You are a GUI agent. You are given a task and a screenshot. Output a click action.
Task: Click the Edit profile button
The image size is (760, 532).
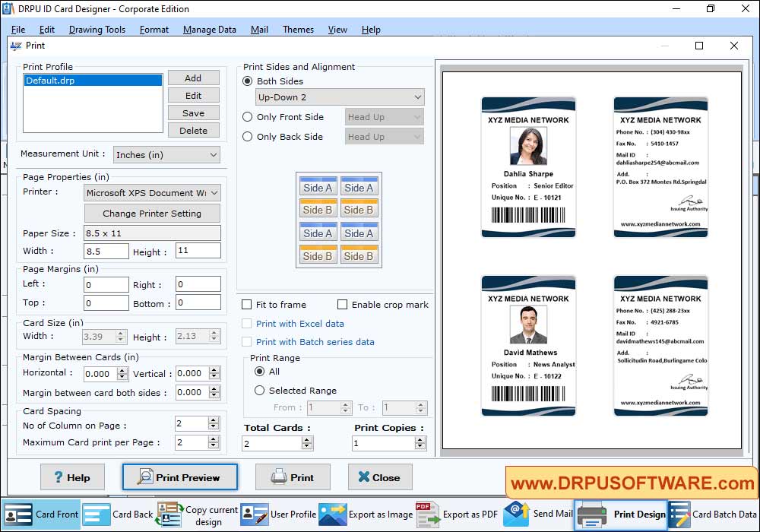pos(193,96)
